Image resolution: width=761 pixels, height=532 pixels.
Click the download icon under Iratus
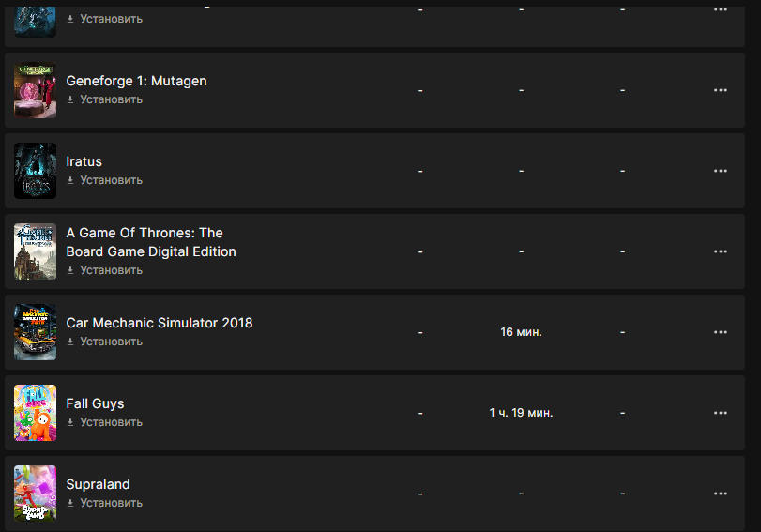[x=70, y=180]
